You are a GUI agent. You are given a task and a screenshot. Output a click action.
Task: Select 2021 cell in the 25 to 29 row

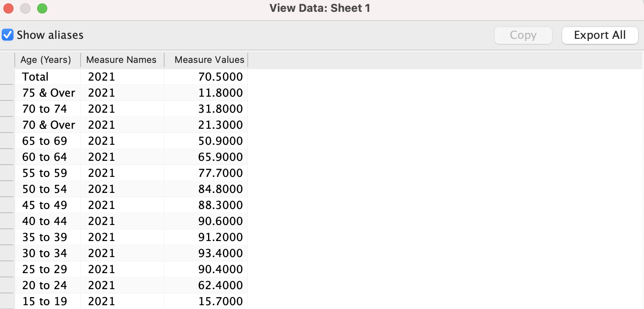point(101,269)
